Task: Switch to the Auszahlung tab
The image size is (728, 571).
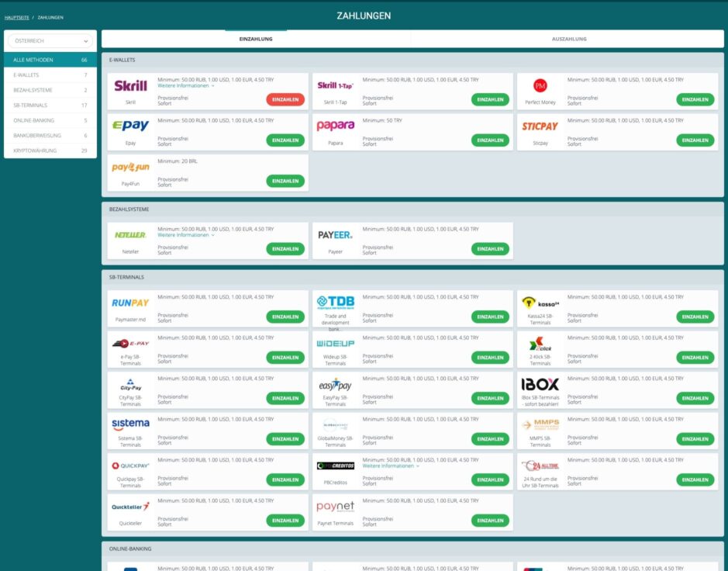Action: coord(569,39)
